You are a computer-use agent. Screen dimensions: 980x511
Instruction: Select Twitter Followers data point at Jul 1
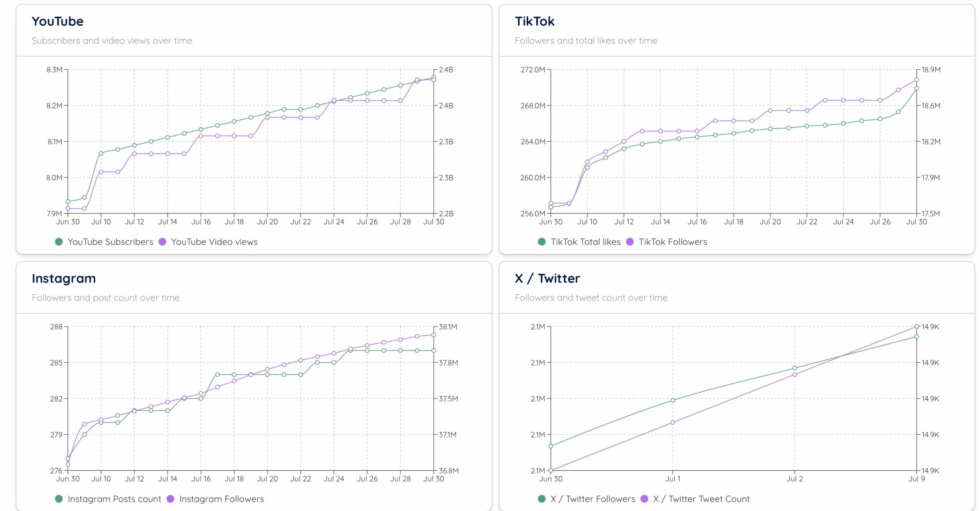[x=673, y=400]
